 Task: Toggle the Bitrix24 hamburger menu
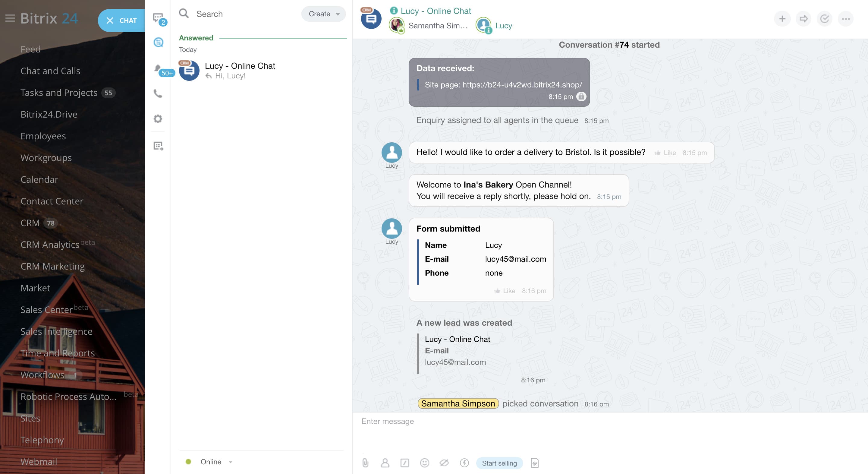coord(10,18)
